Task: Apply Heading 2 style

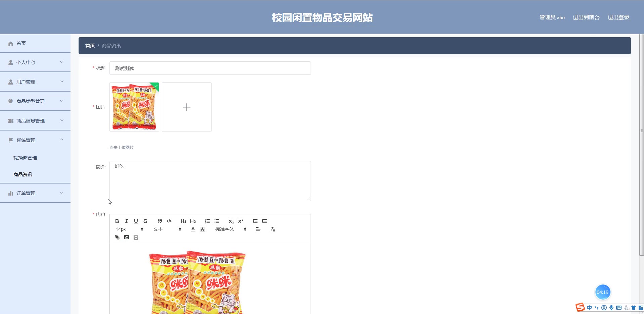Action: 193,221
